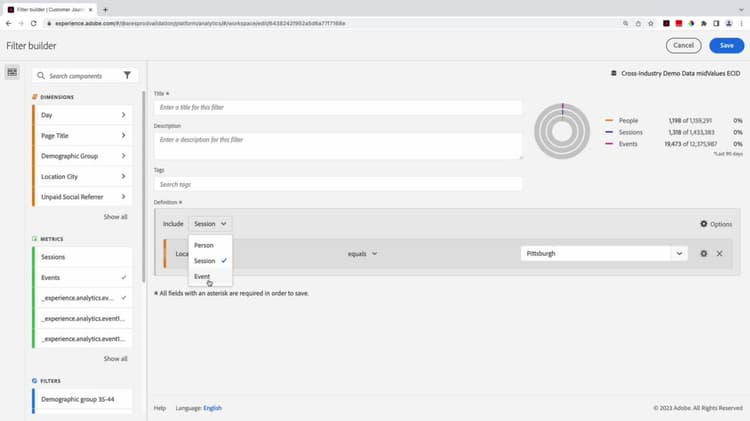
Task: Click the Cross-Industry Demo Data view name
Action: click(680, 73)
